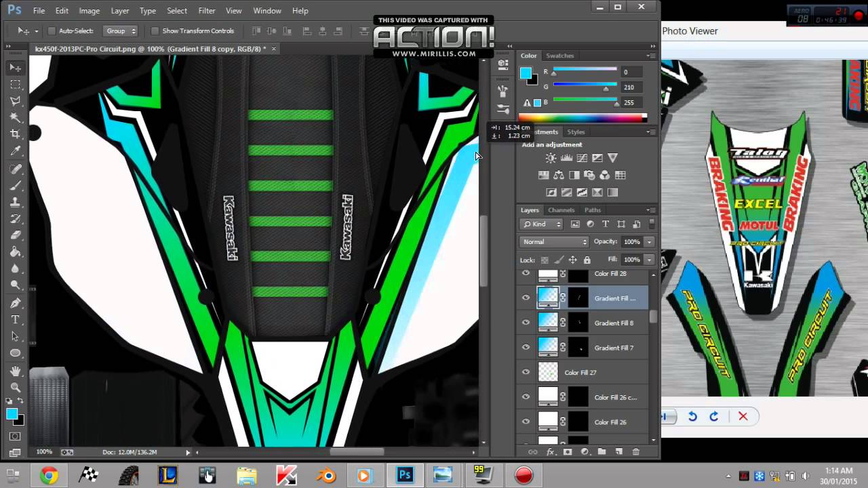Select the Magic Wand tool

click(15, 118)
